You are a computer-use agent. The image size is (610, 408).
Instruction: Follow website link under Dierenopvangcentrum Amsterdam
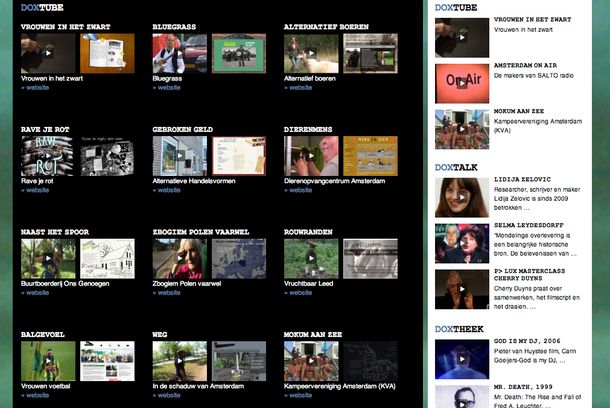[x=298, y=190]
